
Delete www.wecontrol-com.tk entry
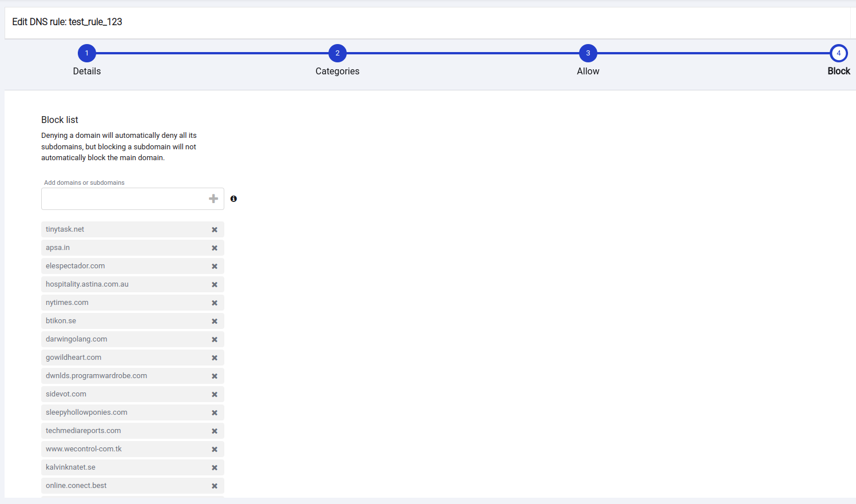point(215,449)
